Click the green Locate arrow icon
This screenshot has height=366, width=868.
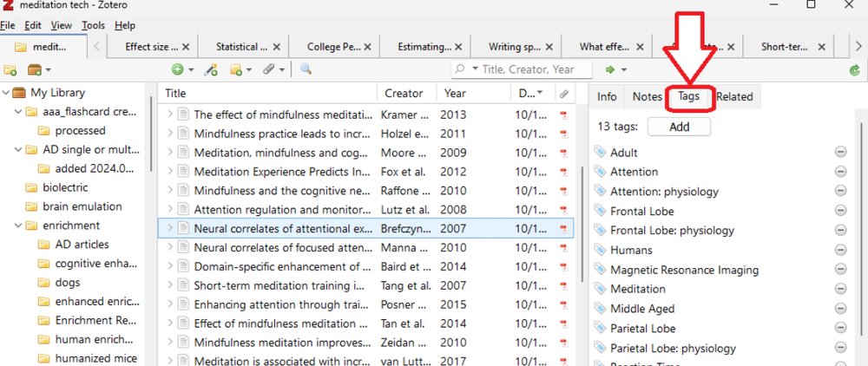(610, 69)
